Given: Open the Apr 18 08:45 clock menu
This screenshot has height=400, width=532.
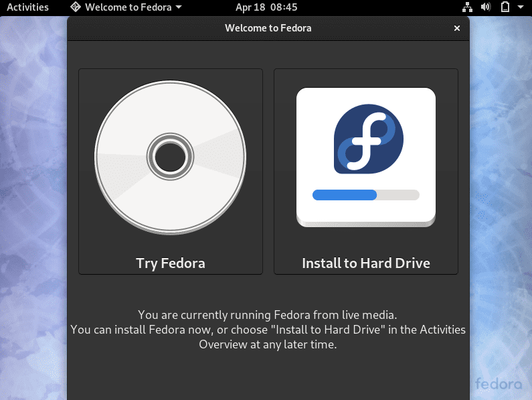Looking at the screenshot, I should click(x=266, y=7).
